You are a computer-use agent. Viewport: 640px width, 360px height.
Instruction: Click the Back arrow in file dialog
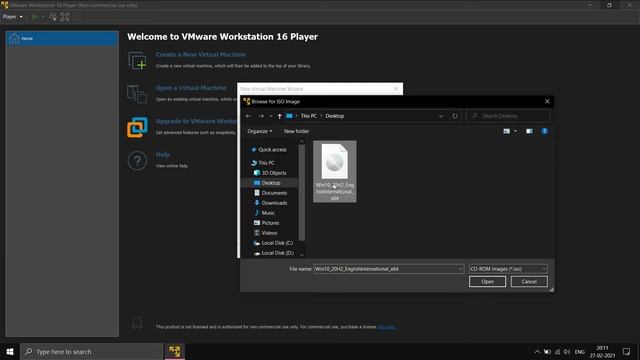click(x=248, y=116)
